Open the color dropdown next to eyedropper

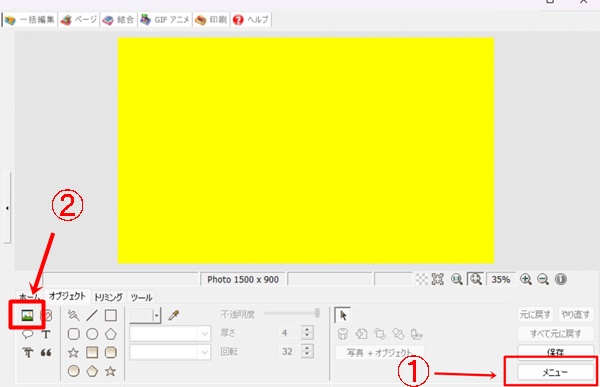pyautogui.click(x=145, y=315)
